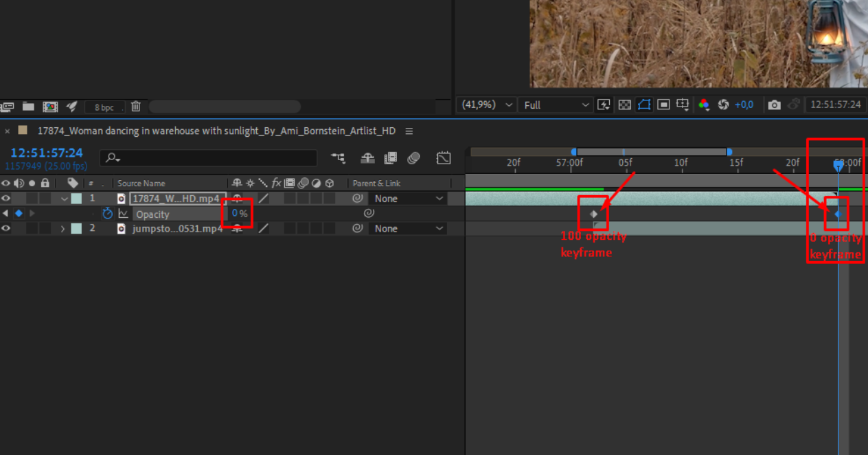Toggle mask and shape path visibility

(643, 104)
